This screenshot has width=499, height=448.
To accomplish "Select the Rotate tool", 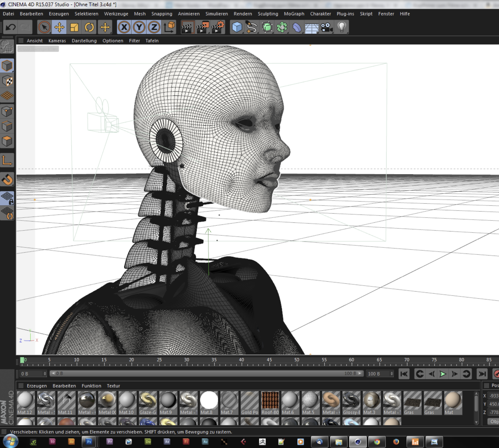I will click(89, 27).
